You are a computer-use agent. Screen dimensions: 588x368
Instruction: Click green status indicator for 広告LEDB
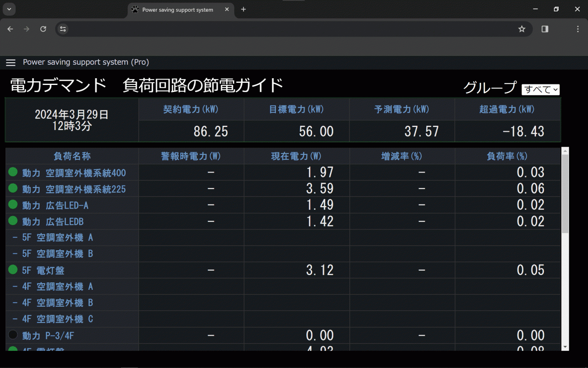pos(13,220)
